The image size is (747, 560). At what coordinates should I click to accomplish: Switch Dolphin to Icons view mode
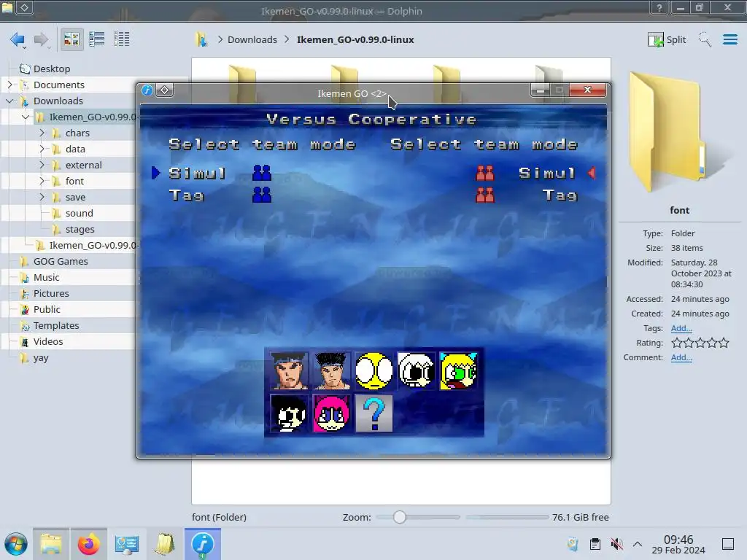[x=71, y=39]
